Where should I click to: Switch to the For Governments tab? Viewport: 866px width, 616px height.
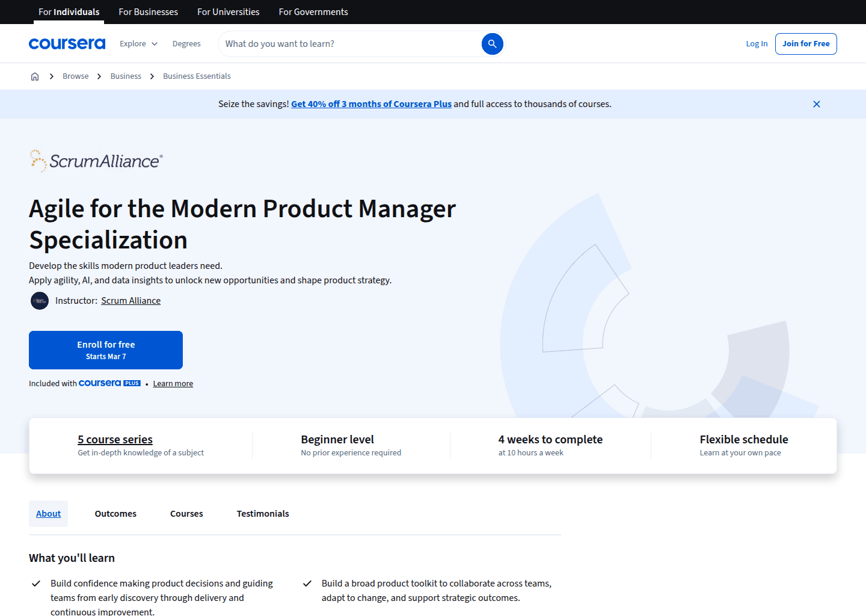point(313,12)
